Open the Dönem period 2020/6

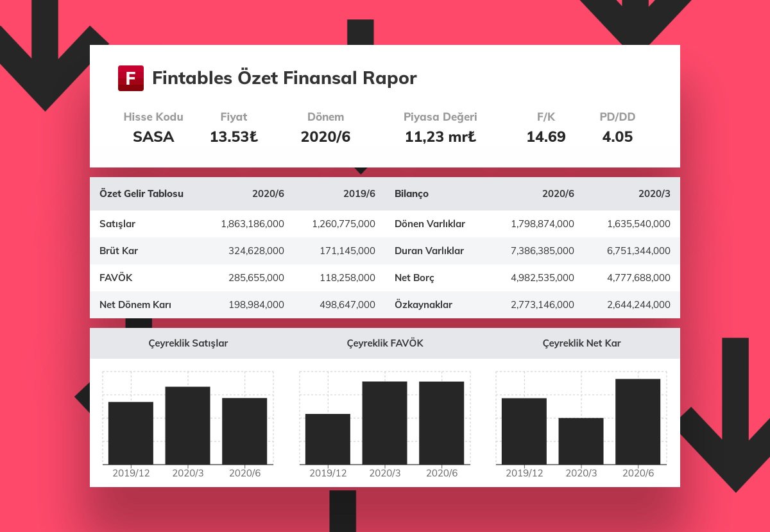click(x=325, y=137)
